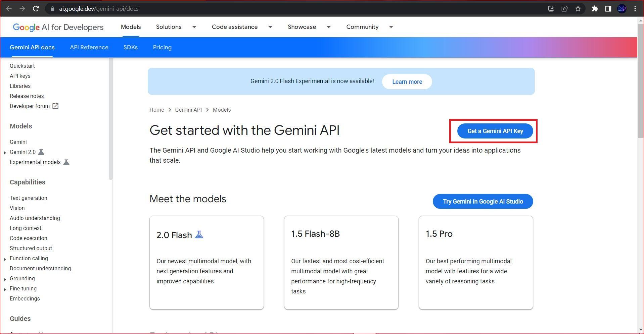The image size is (644, 334).
Task: Expand the Function calling sidebar section
Action: (5, 259)
